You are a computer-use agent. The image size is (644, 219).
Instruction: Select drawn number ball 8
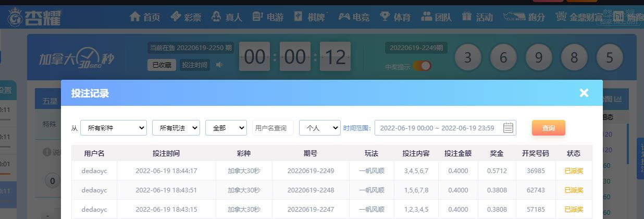(574, 57)
